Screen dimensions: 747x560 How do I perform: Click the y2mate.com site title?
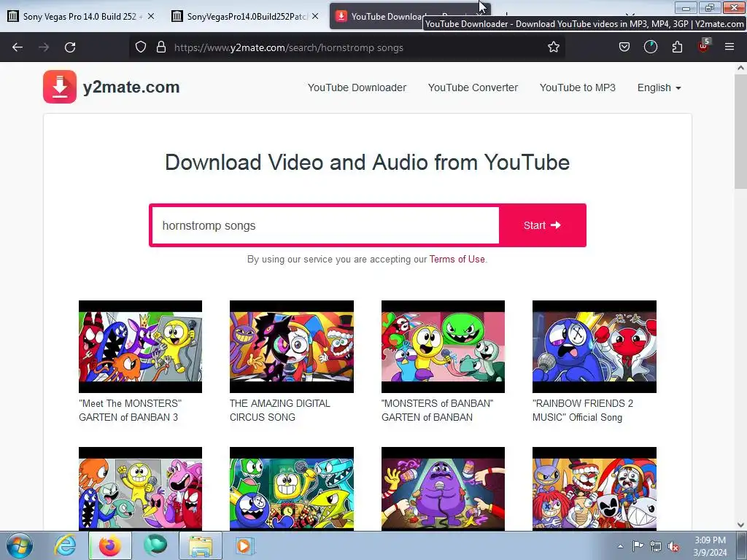click(131, 87)
